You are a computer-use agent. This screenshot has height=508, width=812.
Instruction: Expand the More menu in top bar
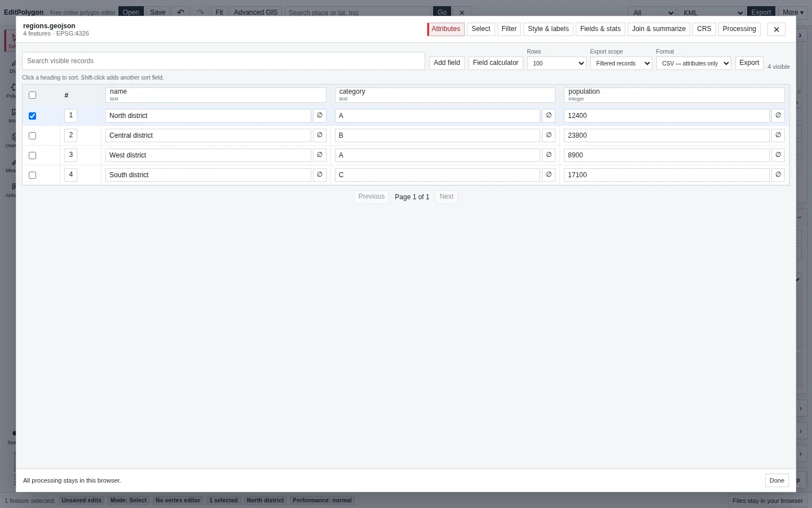pos(793,12)
